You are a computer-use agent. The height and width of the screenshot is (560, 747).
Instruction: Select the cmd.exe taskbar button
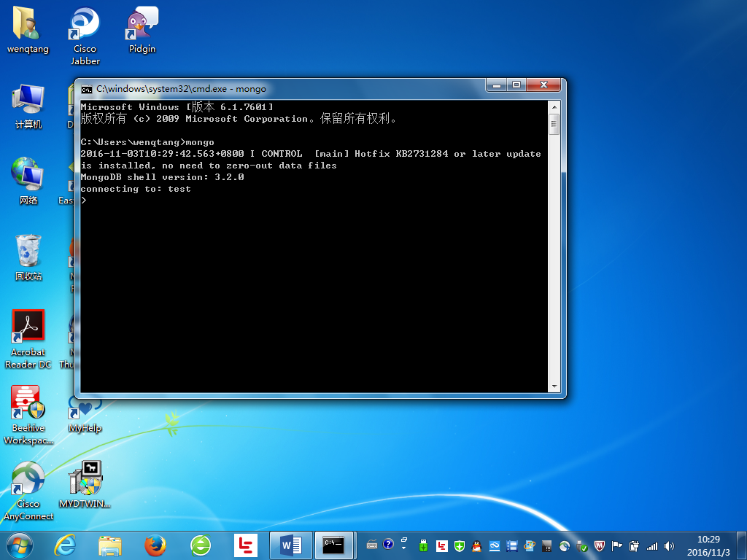click(x=334, y=545)
